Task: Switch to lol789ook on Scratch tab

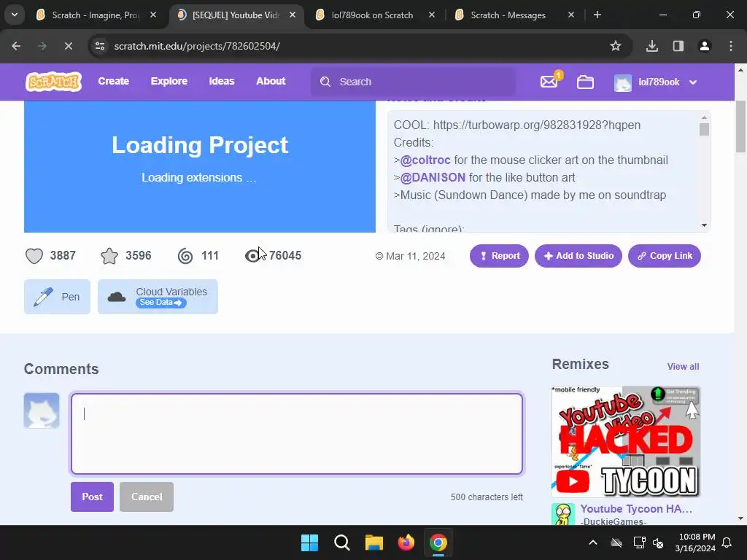Action: tap(373, 15)
